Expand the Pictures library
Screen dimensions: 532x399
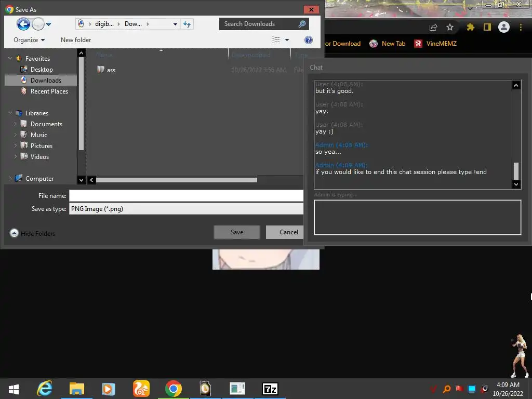pyautogui.click(x=15, y=146)
